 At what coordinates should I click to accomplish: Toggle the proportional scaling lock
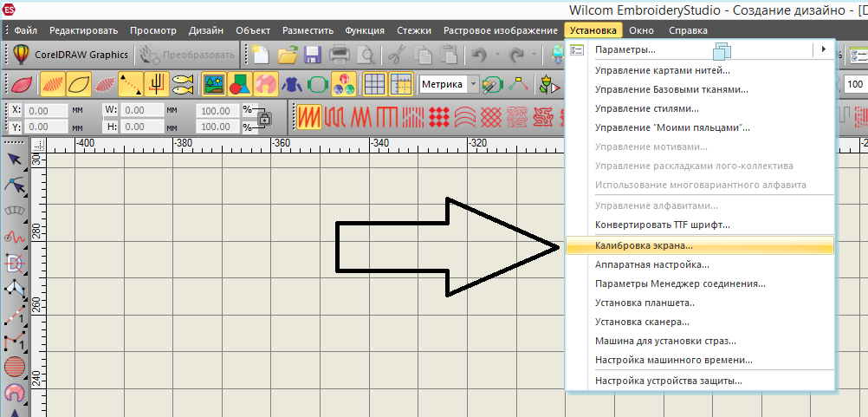pyautogui.click(x=264, y=119)
